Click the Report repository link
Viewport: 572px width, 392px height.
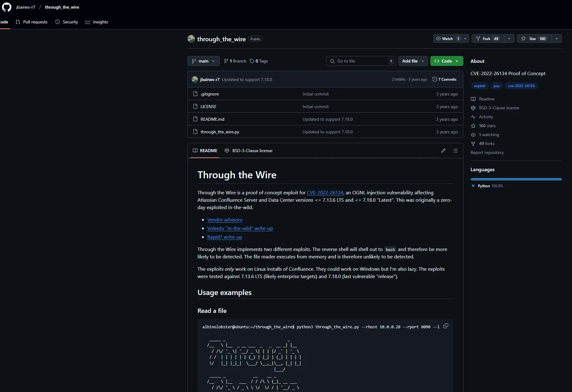click(x=487, y=152)
